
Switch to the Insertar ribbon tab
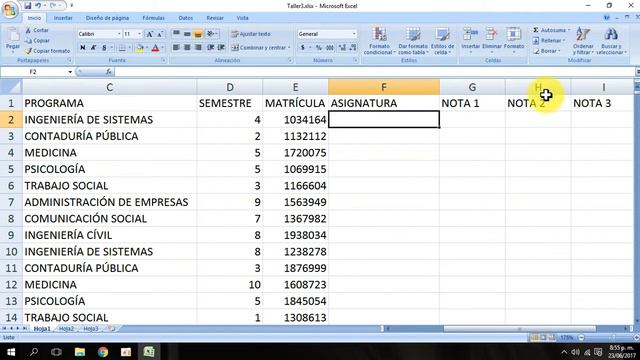click(x=63, y=18)
